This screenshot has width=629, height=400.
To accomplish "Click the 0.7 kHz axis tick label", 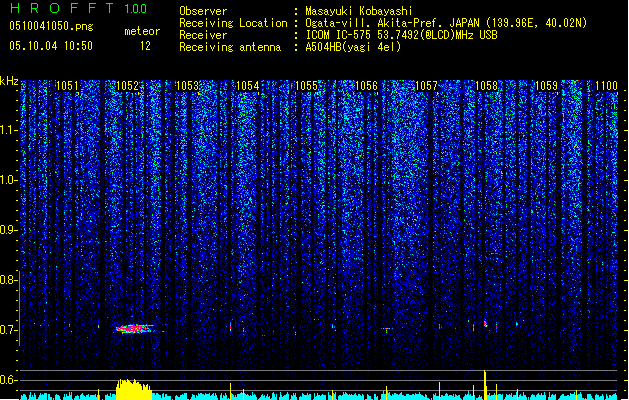I will [8, 330].
